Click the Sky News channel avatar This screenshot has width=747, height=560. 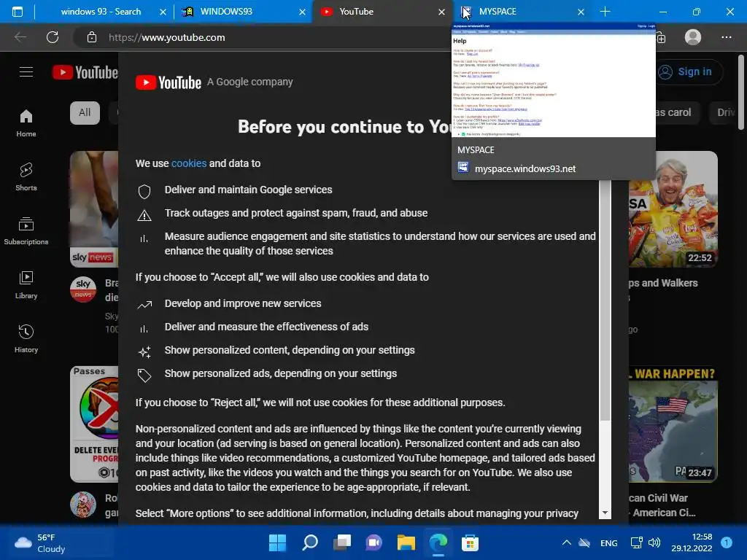click(83, 289)
